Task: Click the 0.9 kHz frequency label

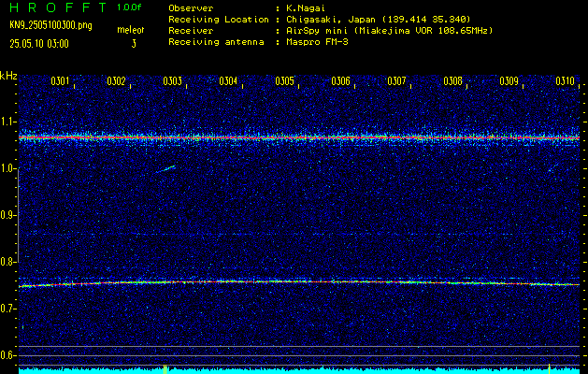Action: tap(7, 215)
